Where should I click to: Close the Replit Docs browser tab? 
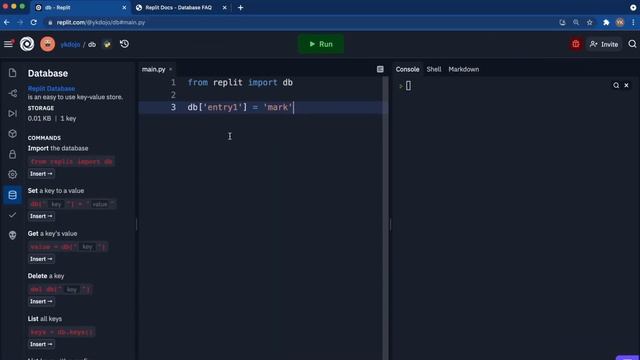point(224,7)
